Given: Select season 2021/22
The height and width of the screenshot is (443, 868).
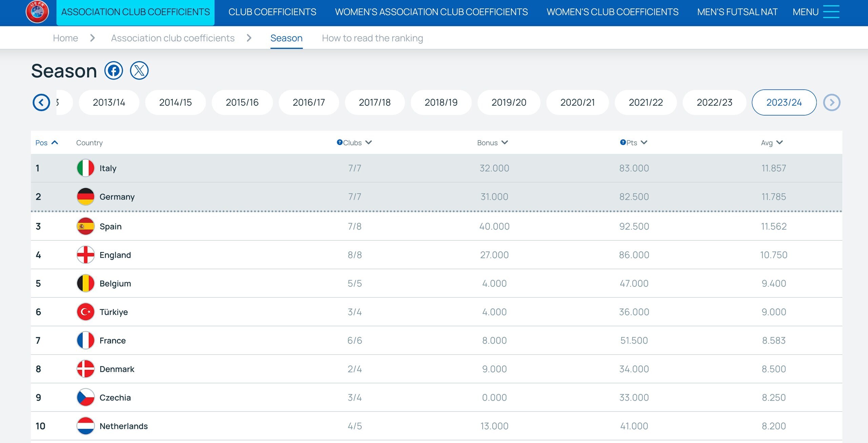Looking at the screenshot, I should (646, 102).
